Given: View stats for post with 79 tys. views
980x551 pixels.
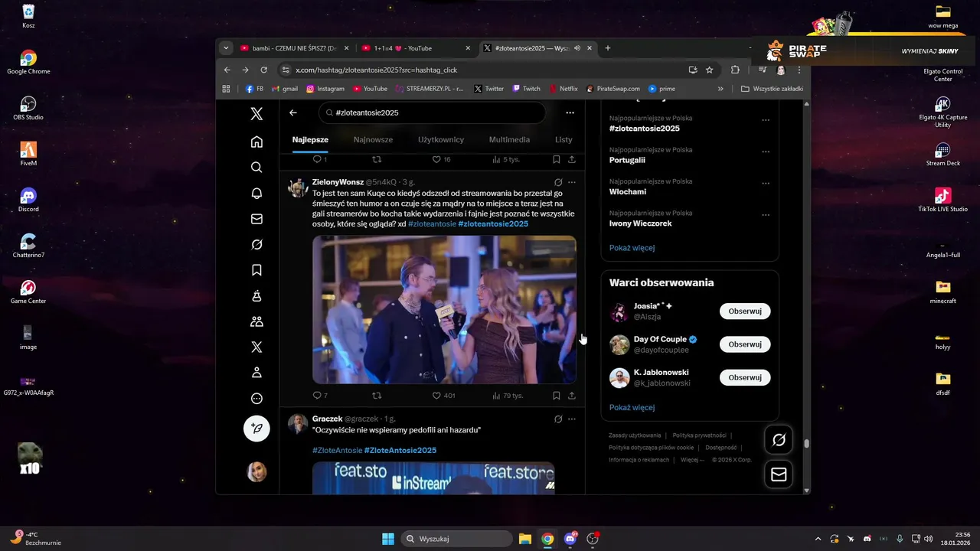Looking at the screenshot, I should [508, 396].
